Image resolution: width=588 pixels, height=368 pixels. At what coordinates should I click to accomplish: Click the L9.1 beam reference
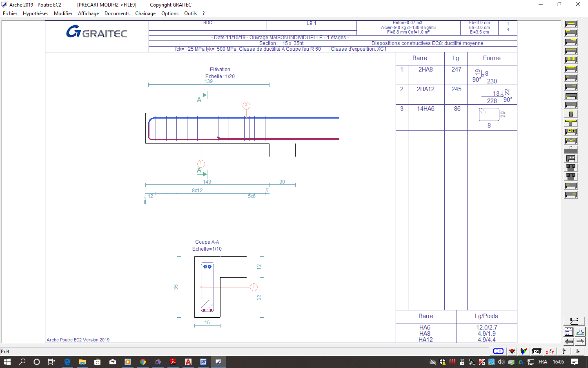(x=312, y=23)
